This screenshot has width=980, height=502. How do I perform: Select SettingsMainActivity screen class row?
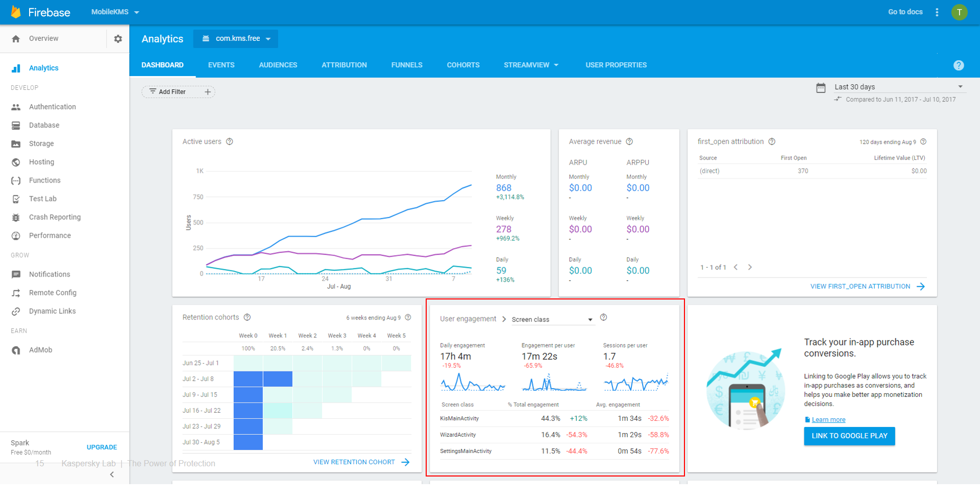point(554,451)
